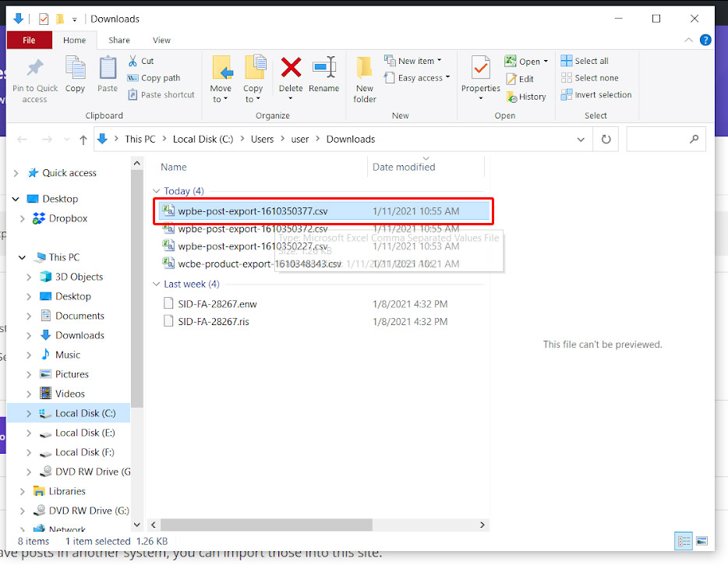Open the address bar history dropdown arrow
728x573 pixels.
pos(581,140)
